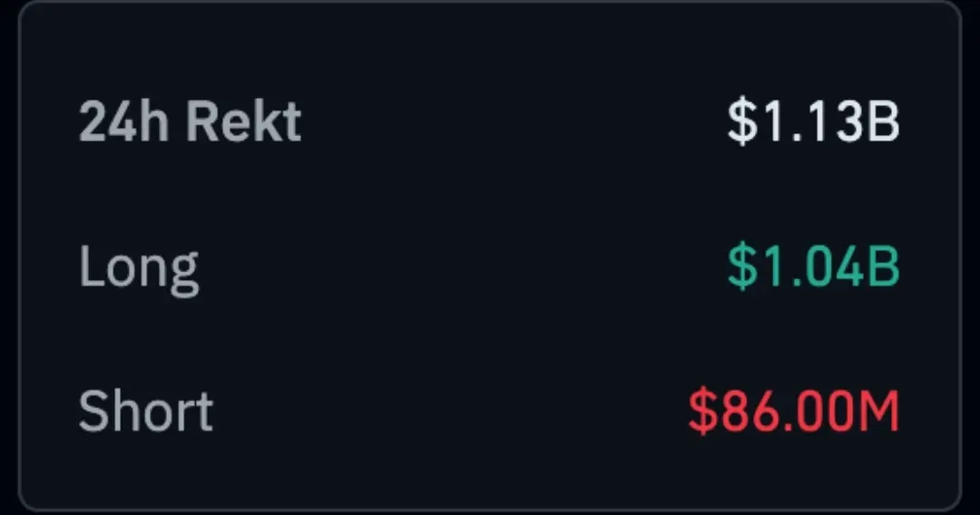
Task: Click the digits 1.04 in the long value
Action: click(x=813, y=267)
